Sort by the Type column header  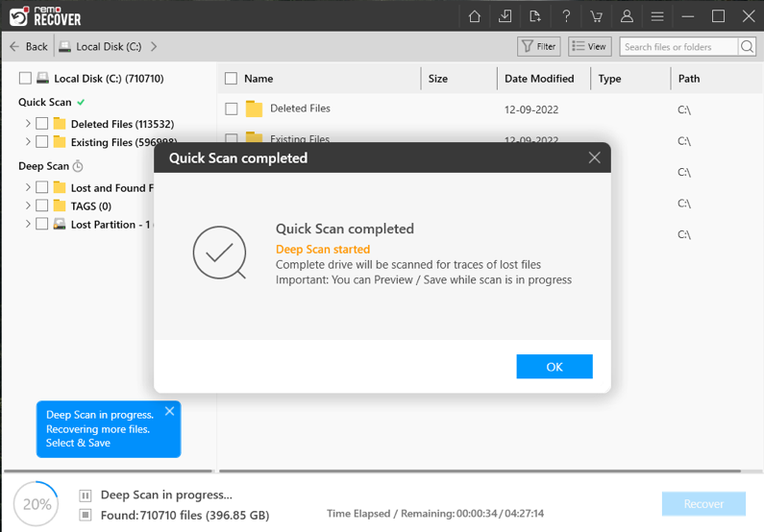[609, 79]
